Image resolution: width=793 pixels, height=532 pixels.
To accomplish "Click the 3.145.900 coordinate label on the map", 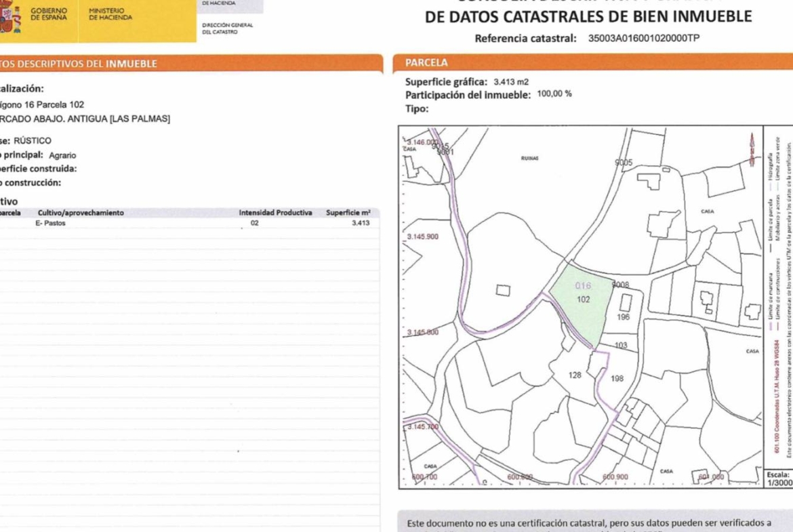I will pyautogui.click(x=422, y=237).
